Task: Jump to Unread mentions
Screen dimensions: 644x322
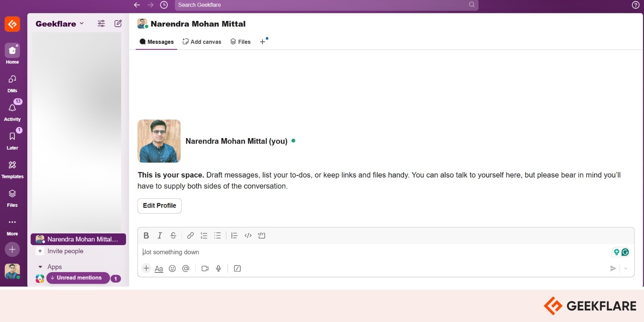Action: coord(78,278)
